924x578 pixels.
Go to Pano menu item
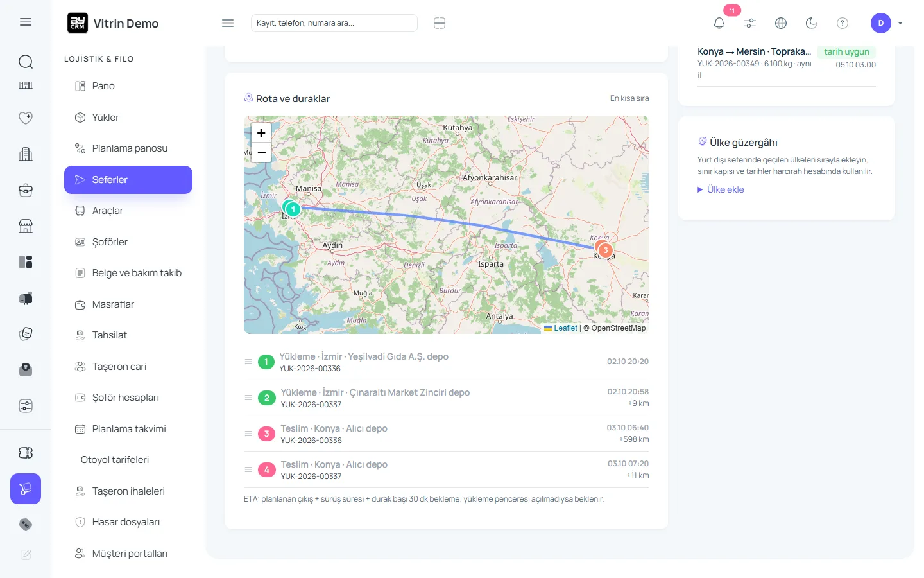click(128, 86)
